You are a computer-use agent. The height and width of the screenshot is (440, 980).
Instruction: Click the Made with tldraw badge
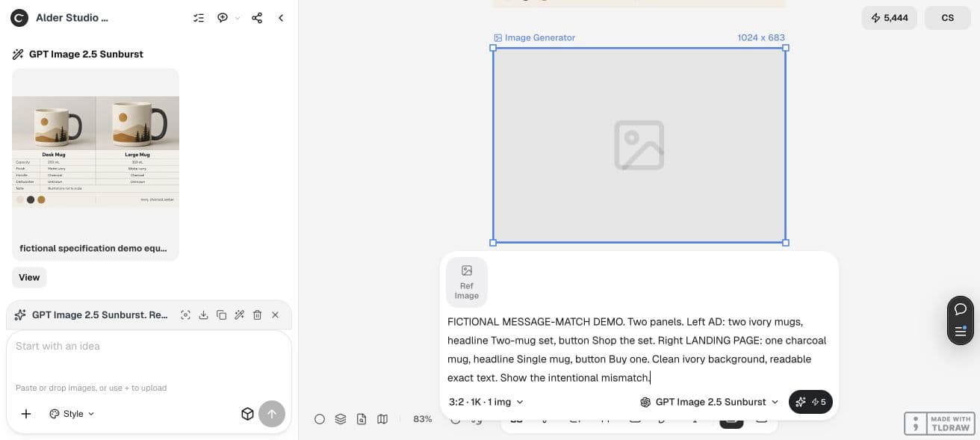pyautogui.click(x=938, y=424)
